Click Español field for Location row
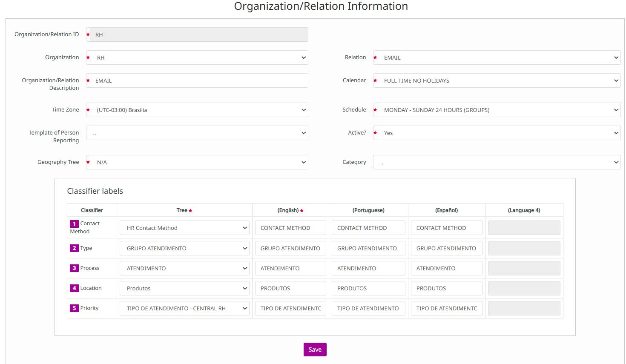This screenshot has height=364, width=626. pos(447,288)
